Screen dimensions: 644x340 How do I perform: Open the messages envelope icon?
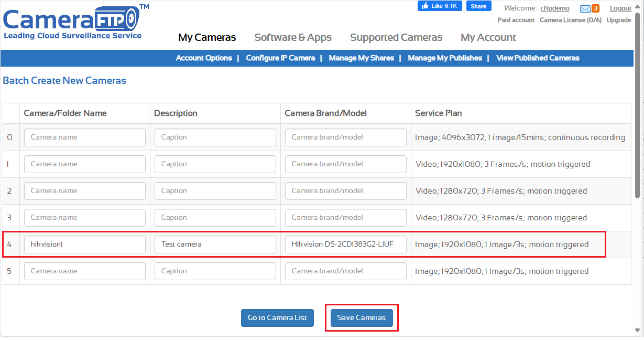585,8
